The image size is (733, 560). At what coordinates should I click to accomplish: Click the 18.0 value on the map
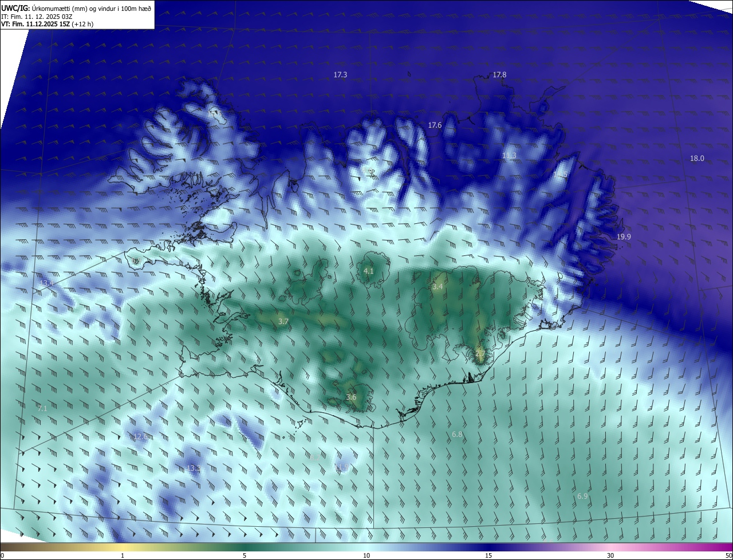tap(697, 159)
